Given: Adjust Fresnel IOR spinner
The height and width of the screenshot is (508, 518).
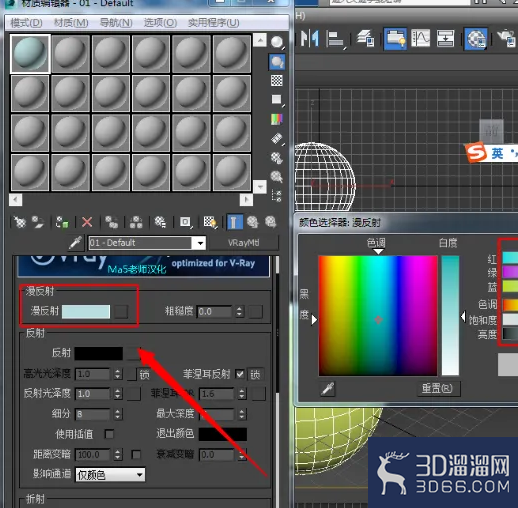Looking at the screenshot, I should click(242, 394).
